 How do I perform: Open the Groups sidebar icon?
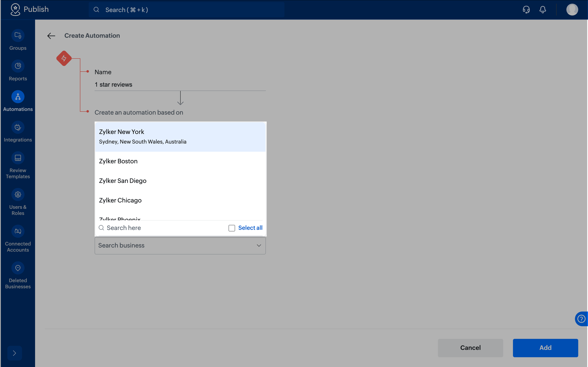(x=18, y=36)
